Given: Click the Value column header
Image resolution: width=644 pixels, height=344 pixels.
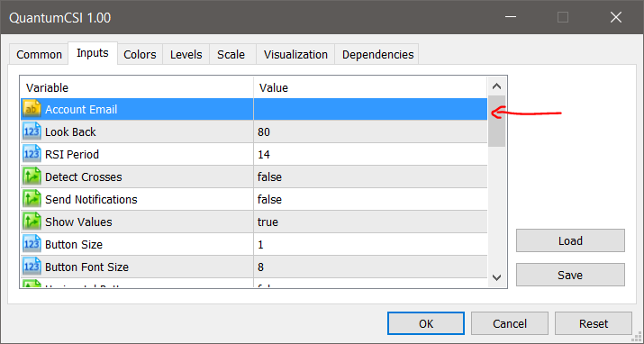Looking at the screenshot, I should 370,87.
